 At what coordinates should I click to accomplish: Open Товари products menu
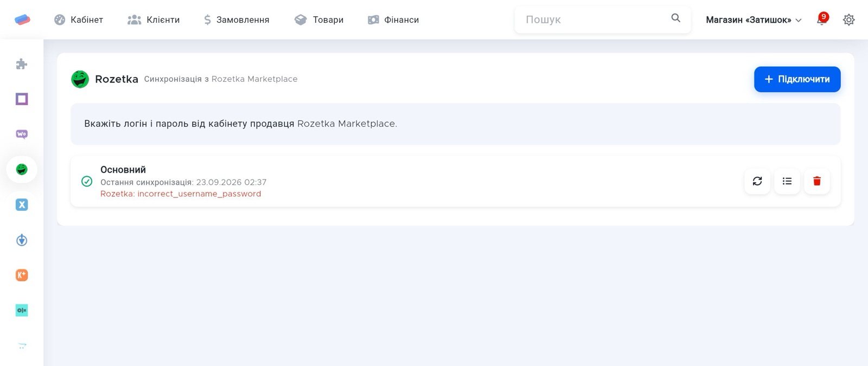(319, 20)
